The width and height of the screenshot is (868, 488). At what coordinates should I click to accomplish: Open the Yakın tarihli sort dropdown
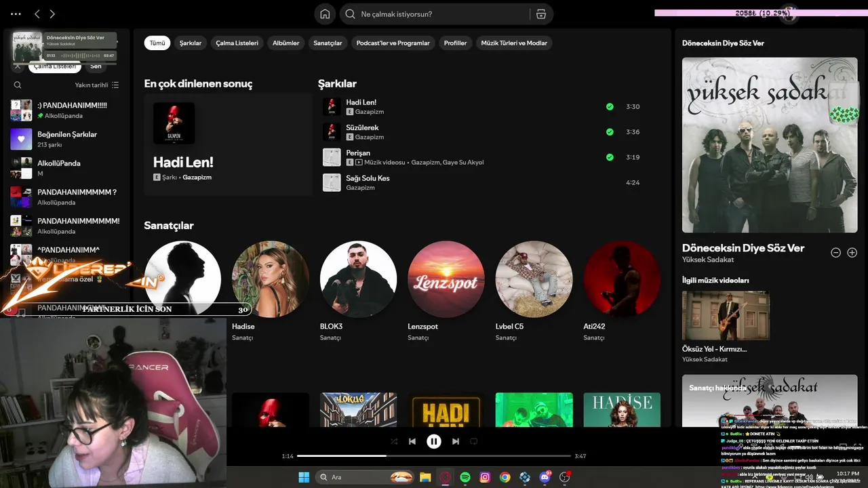coord(97,85)
